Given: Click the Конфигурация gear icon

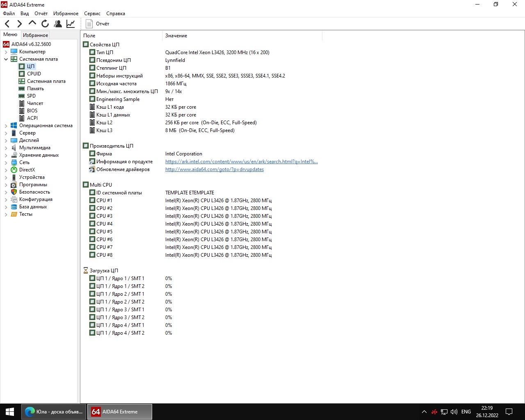Looking at the screenshot, I should point(14,199).
